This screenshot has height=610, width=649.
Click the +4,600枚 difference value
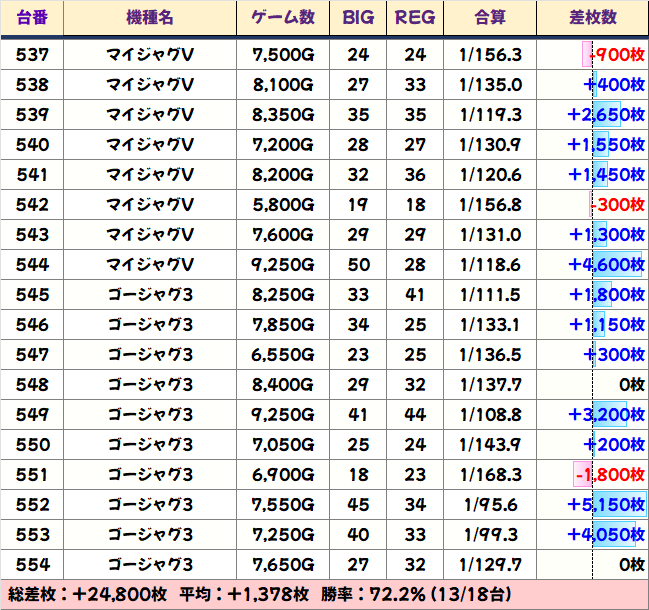606,264
